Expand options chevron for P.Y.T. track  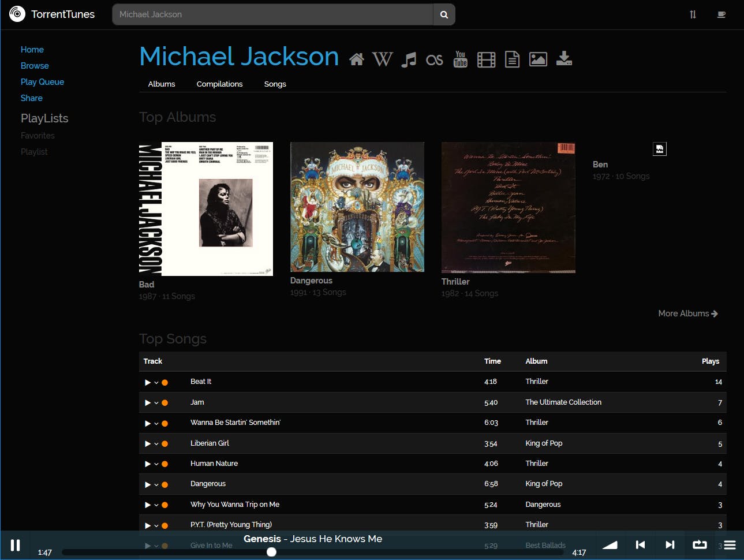click(156, 525)
